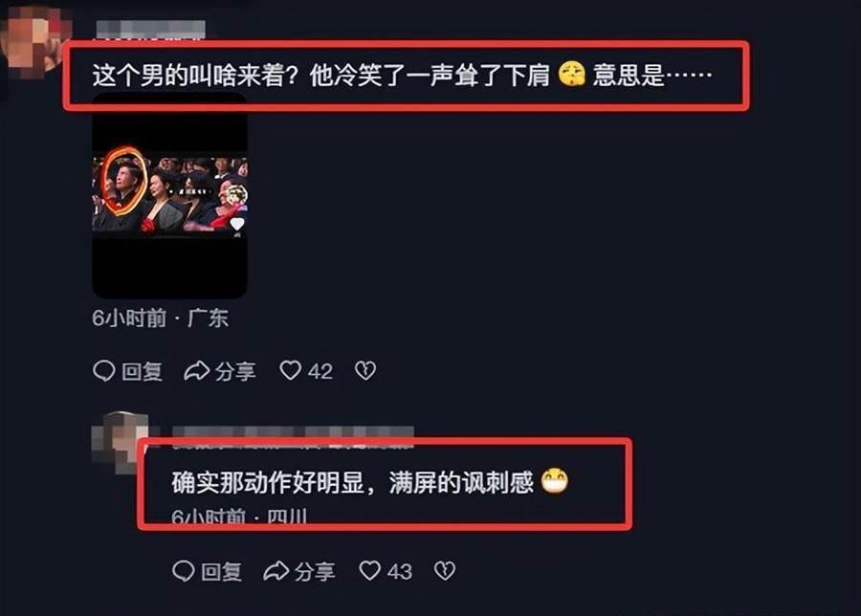The image size is (861, 616).
Task: Click the '6小时前 · 广东' timestamp
Action: pos(160,318)
